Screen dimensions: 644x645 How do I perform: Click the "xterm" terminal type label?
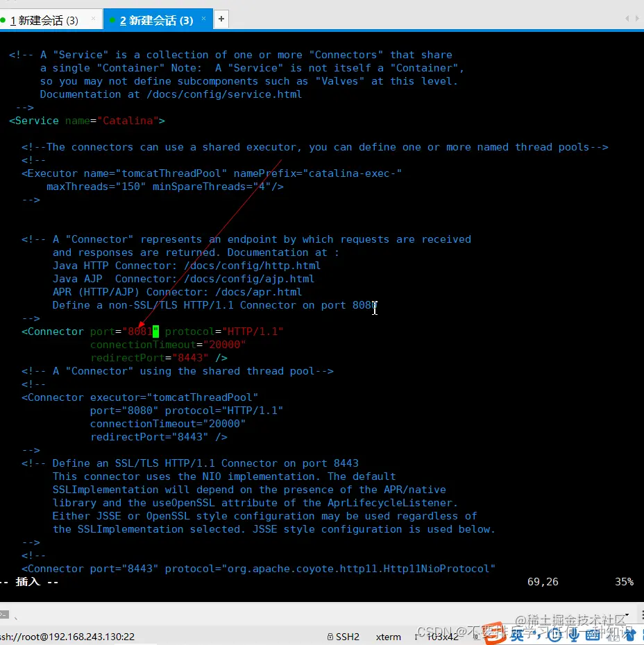click(x=388, y=637)
